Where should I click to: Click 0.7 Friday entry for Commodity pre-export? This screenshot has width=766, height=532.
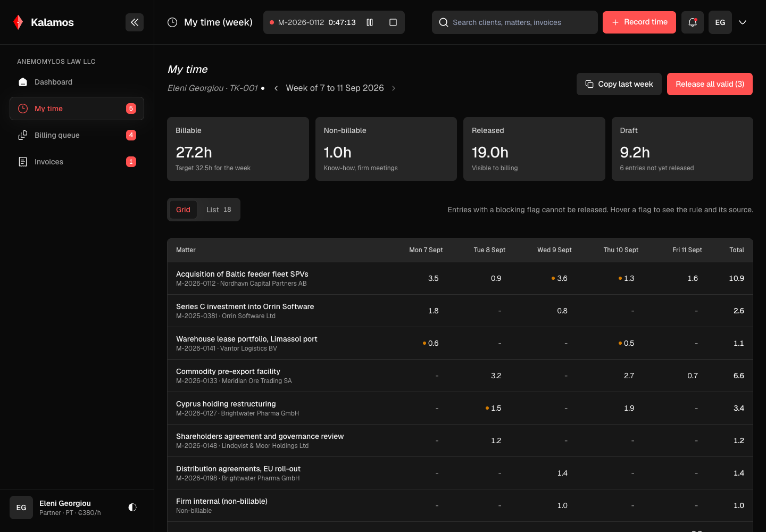pyautogui.click(x=693, y=376)
